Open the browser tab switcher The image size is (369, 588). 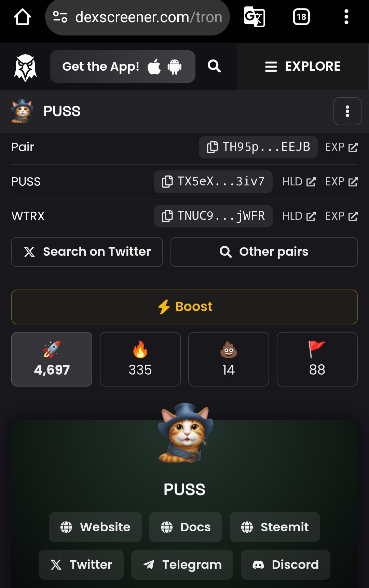(x=301, y=17)
